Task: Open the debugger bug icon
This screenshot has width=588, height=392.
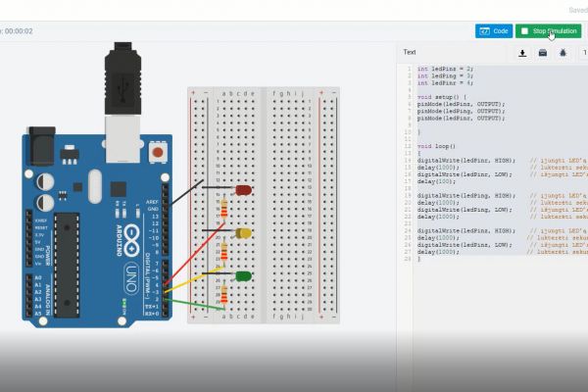Action: (x=563, y=53)
